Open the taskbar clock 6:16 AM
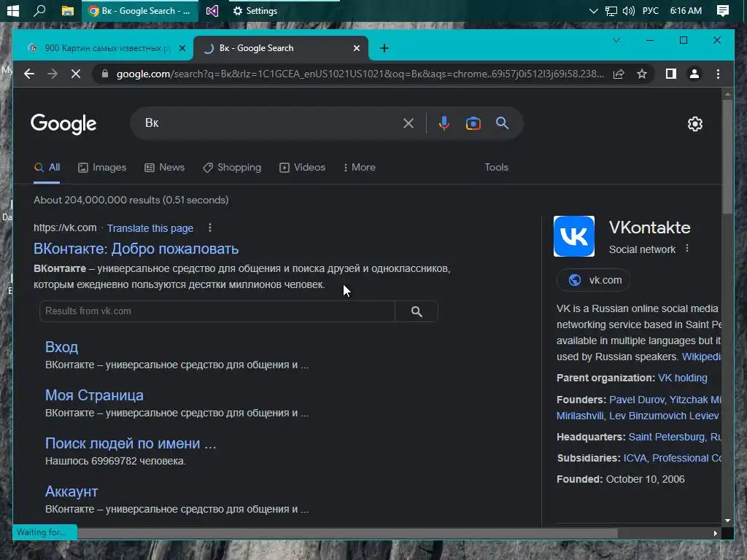Viewport: 747px width, 560px height. pyautogui.click(x=686, y=10)
